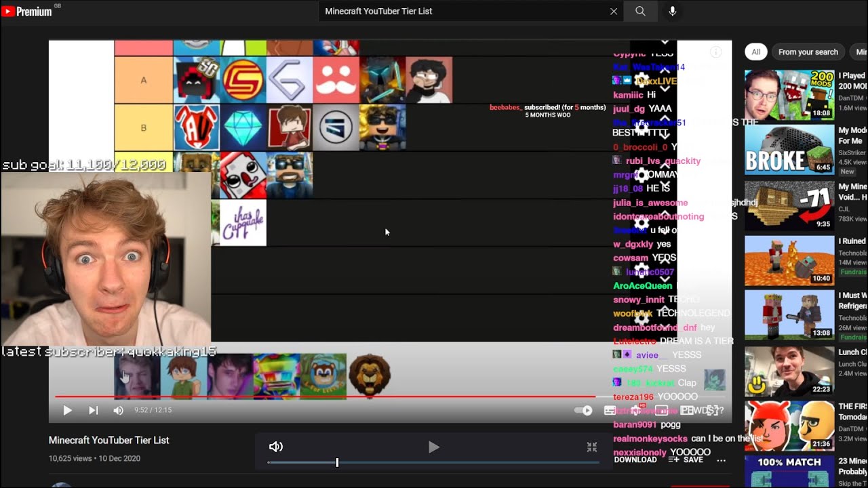Open the YouTube Premium home logo
868x488 pixels.
(x=27, y=11)
